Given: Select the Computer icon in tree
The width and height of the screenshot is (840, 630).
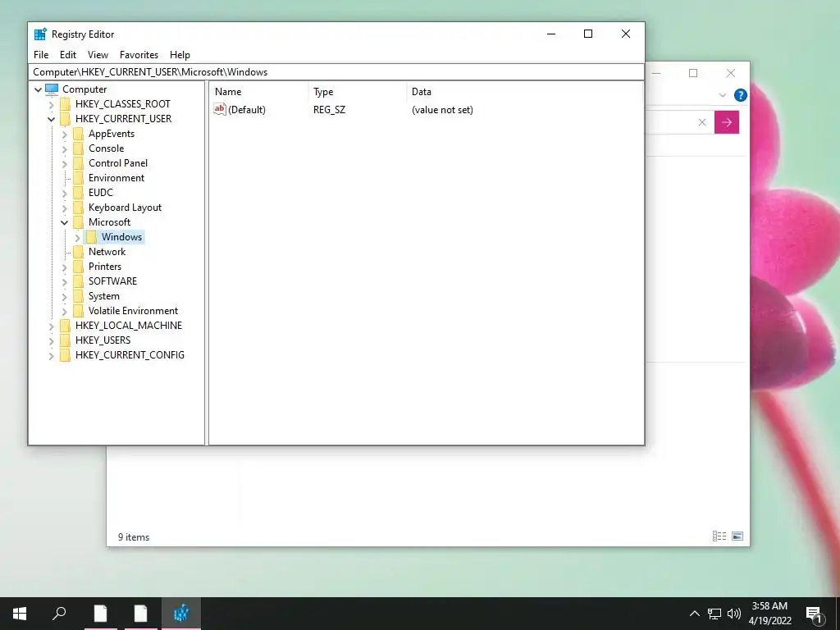Looking at the screenshot, I should pyautogui.click(x=52, y=89).
